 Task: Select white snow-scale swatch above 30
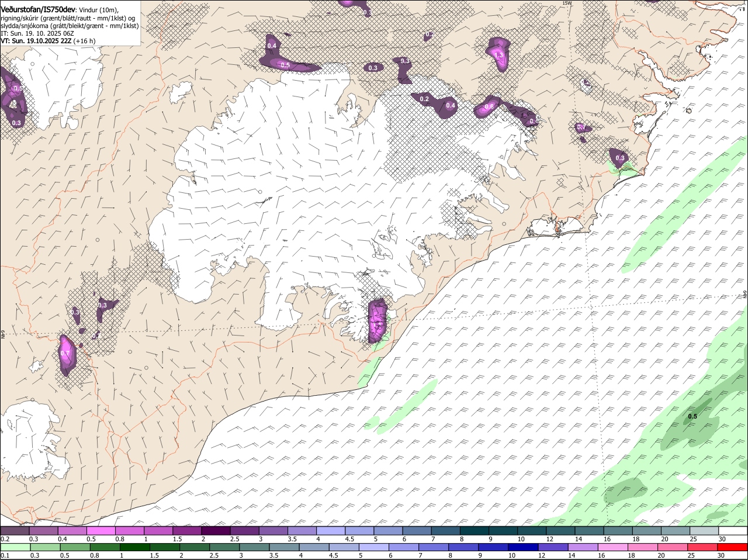733,531
